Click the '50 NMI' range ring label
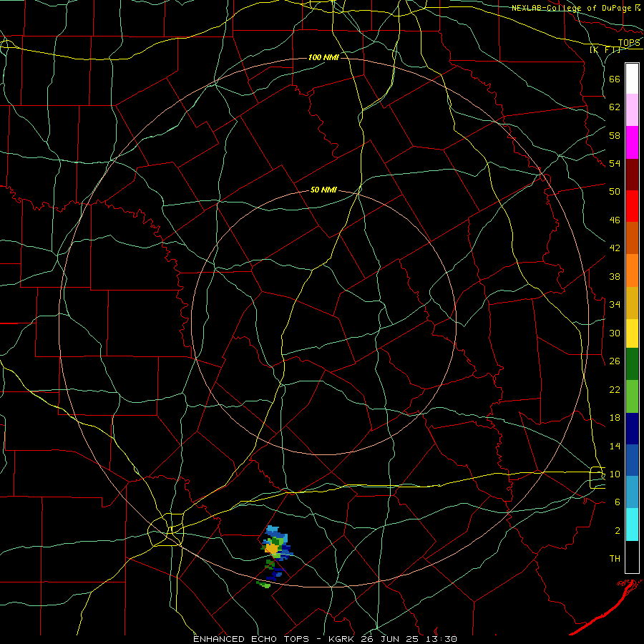The height and width of the screenshot is (644, 644). point(323,190)
